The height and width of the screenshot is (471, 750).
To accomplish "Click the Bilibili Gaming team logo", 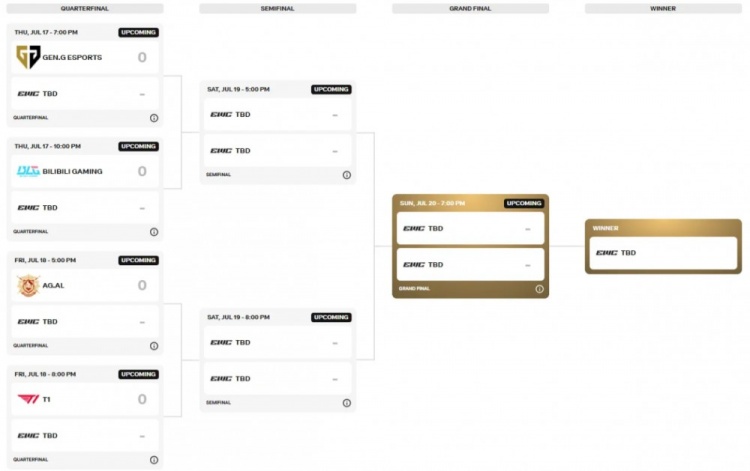I will pos(28,171).
